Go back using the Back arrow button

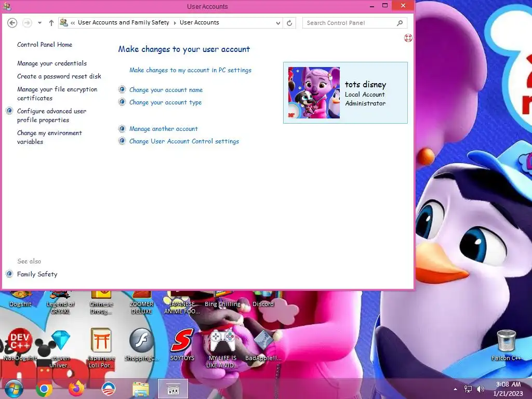(12, 23)
